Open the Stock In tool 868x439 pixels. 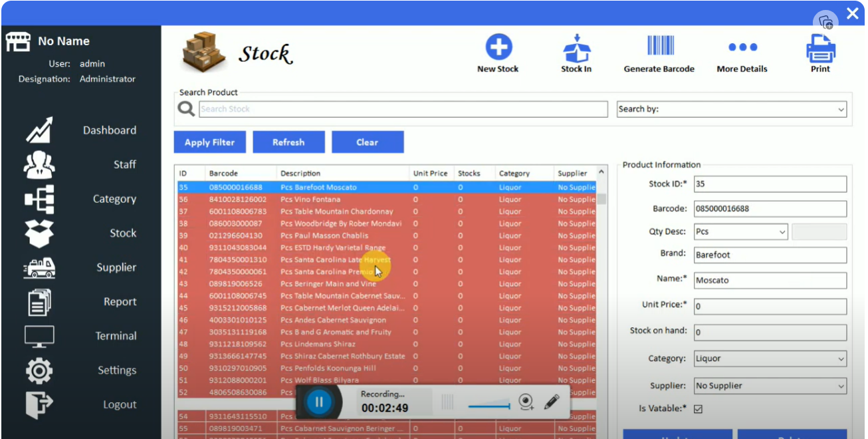click(576, 52)
